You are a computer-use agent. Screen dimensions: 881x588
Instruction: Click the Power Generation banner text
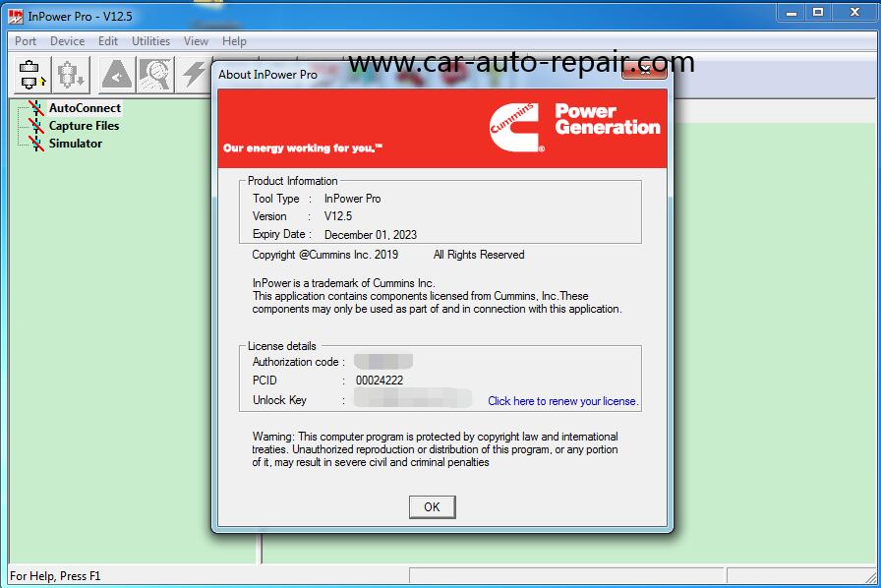coord(608,119)
